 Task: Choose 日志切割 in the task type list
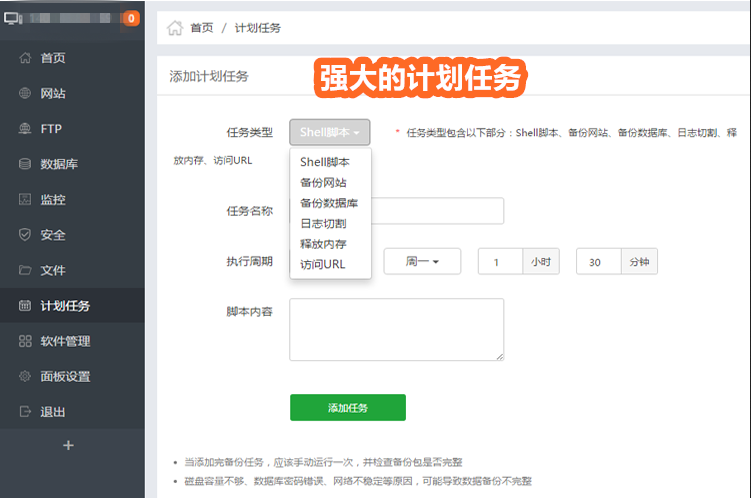pos(323,223)
